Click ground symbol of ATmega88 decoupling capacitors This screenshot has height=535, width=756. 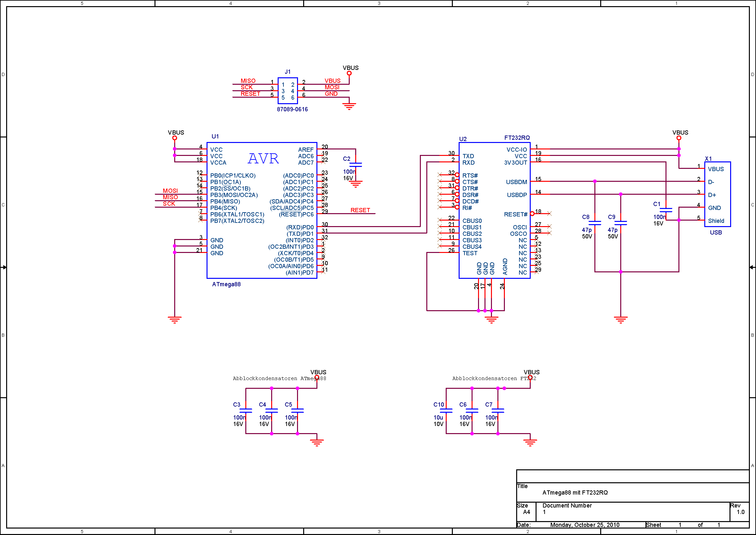tap(317, 443)
